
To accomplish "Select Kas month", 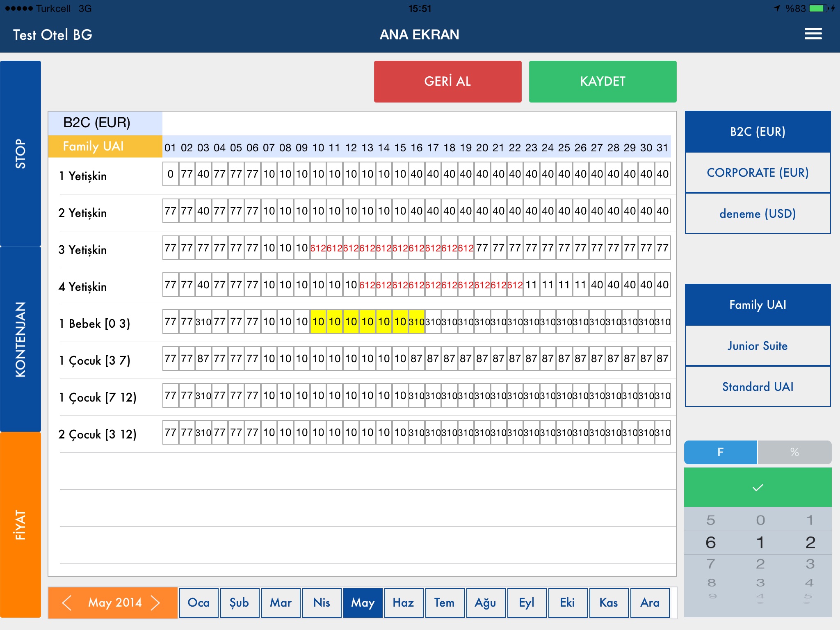I will pyautogui.click(x=609, y=603).
